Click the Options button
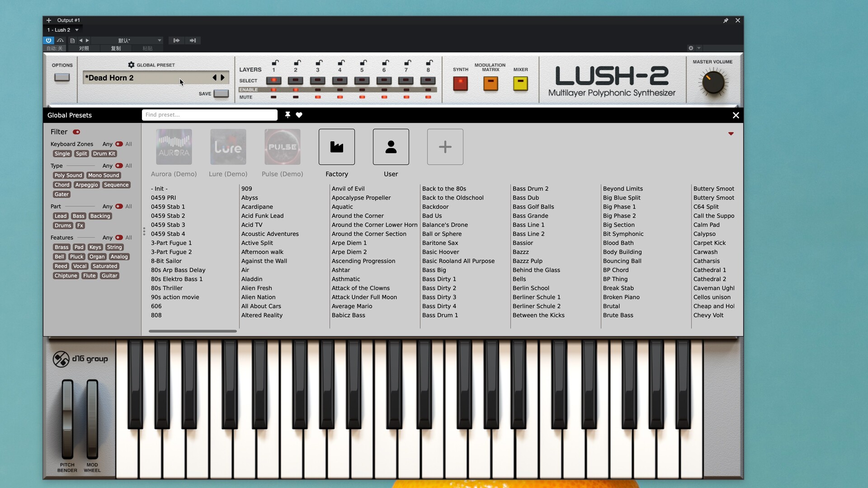This screenshot has width=868, height=488. [x=62, y=77]
